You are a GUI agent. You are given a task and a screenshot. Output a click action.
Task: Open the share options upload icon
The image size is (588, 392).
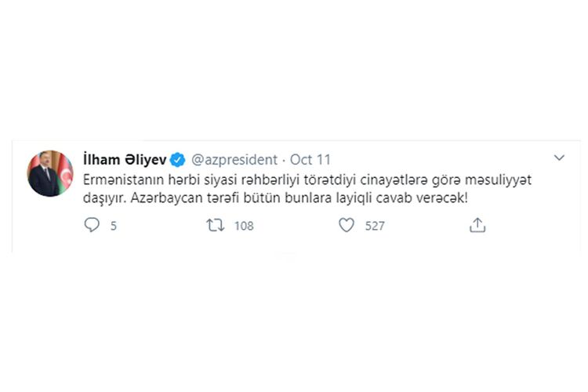click(x=477, y=225)
